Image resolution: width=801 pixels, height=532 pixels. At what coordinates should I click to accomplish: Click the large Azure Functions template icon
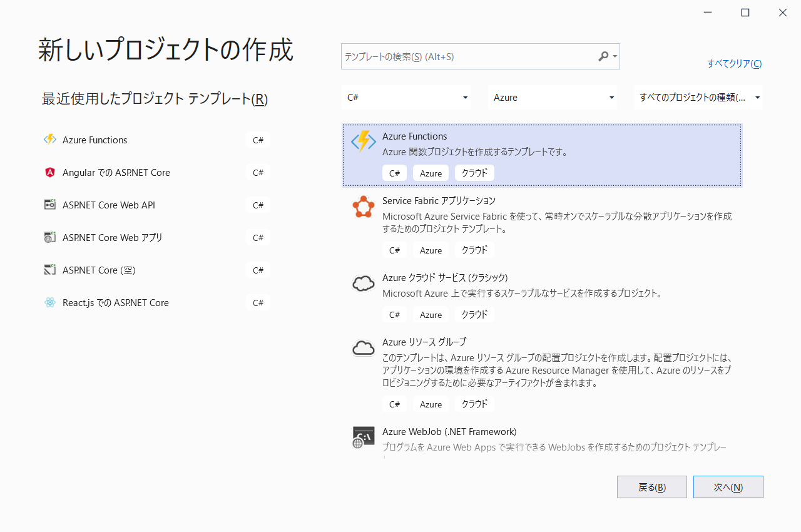click(364, 141)
